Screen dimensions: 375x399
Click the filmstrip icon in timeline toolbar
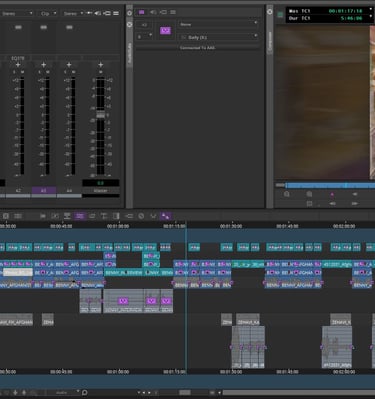coord(18,216)
